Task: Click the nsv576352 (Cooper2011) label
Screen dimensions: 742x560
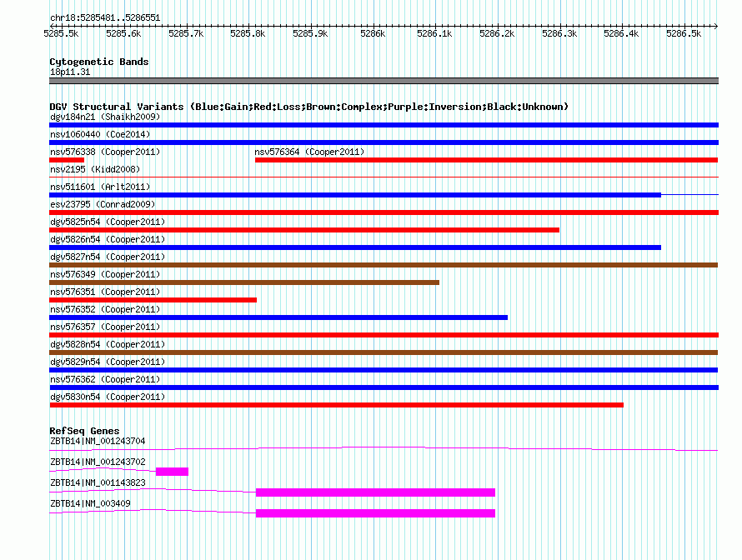Action: [105, 309]
